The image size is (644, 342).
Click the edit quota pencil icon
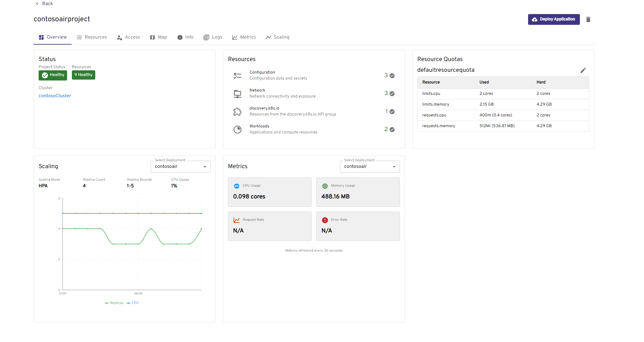pos(583,70)
